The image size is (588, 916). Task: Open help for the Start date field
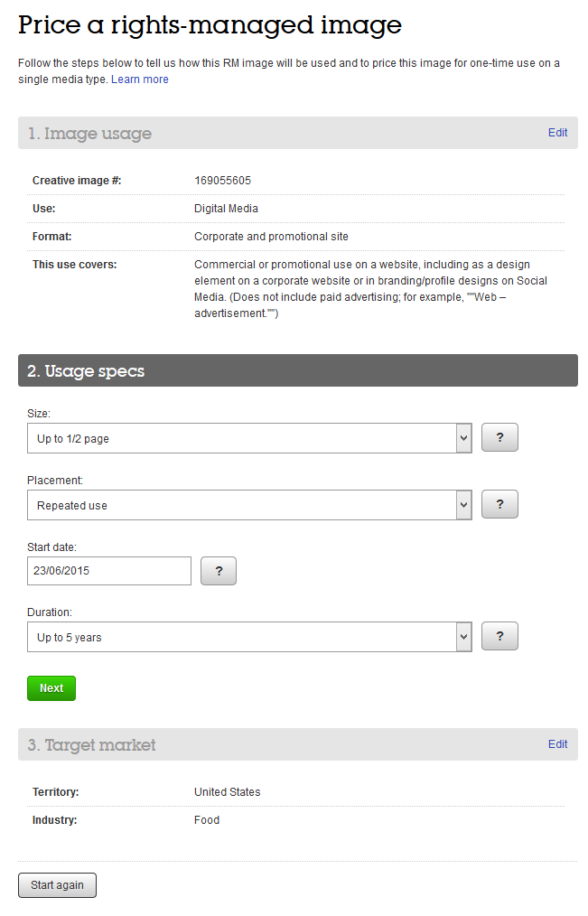coord(218,571)
